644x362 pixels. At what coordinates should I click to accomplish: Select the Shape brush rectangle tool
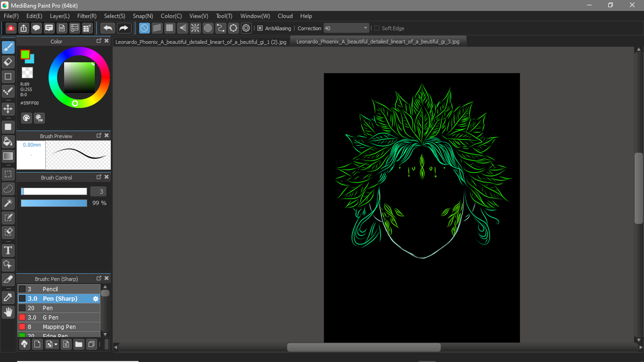pyautogui.click(x=8, y=76)
